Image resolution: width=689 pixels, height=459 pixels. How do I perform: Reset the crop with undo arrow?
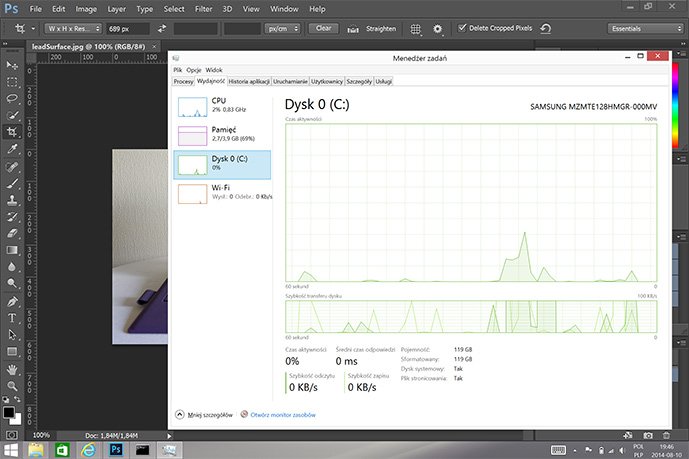pyautogui.click(x=545, y=29)
